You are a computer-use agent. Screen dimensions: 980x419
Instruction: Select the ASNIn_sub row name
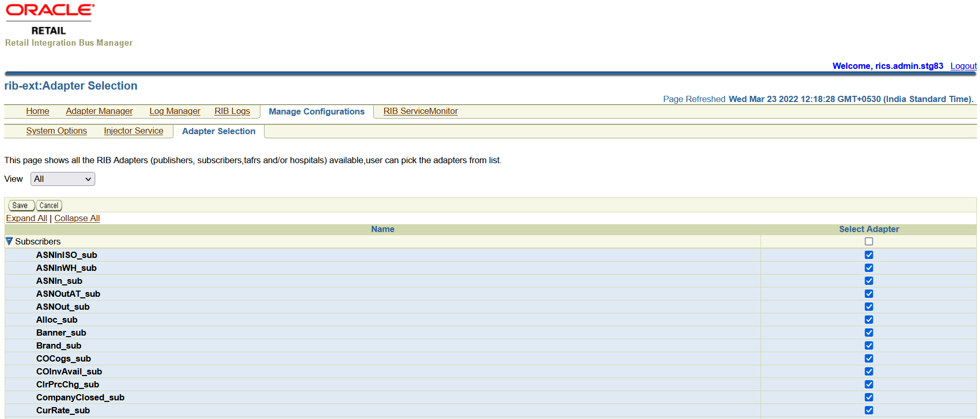(x=59, y=281)
